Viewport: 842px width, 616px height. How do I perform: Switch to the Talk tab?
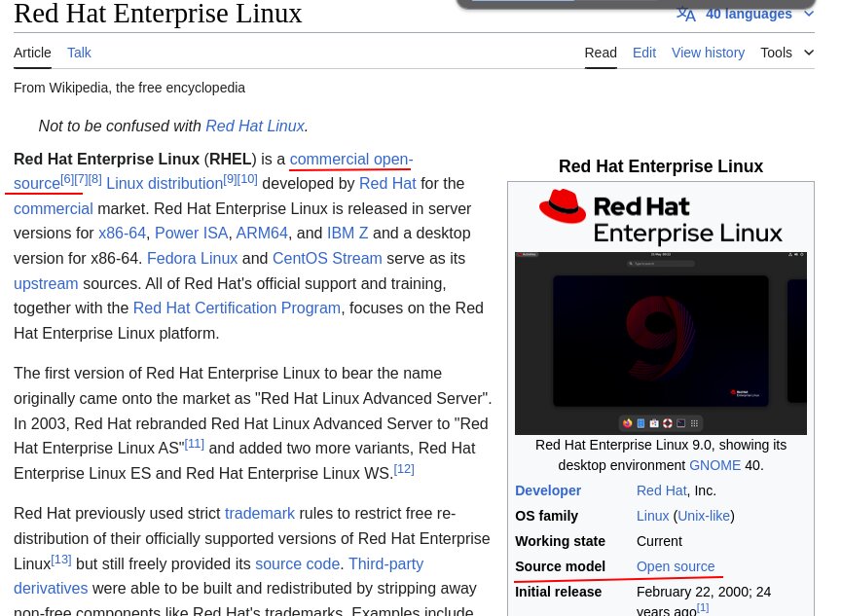pyautogui.click(x=79, y=53)
